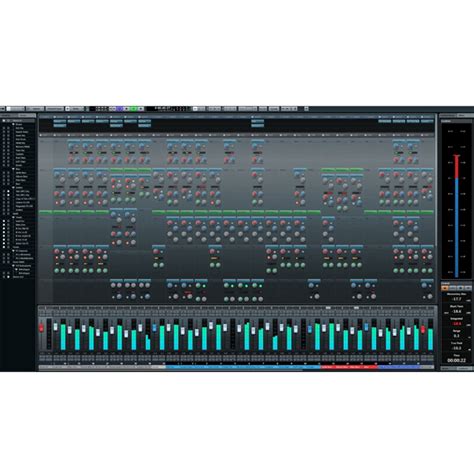Click the leftmost button in the top toolbar
Screen dimensions: 474x474
pos(2,109)
